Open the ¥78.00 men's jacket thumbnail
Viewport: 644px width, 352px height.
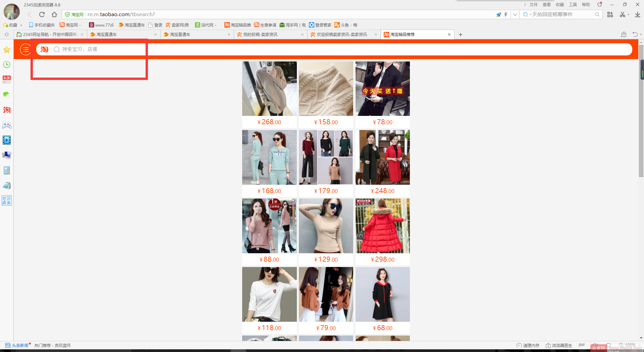click(x=383, y=89)
